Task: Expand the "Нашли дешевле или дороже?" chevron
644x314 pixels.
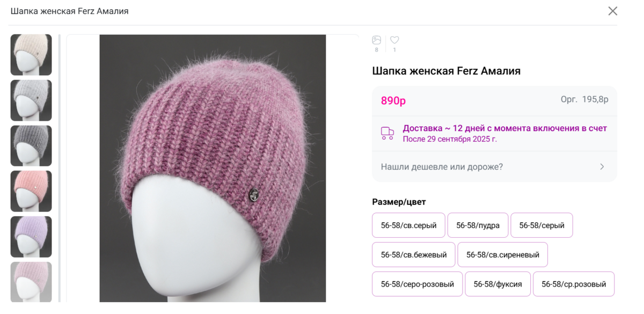Action: (x=602, y=167)
